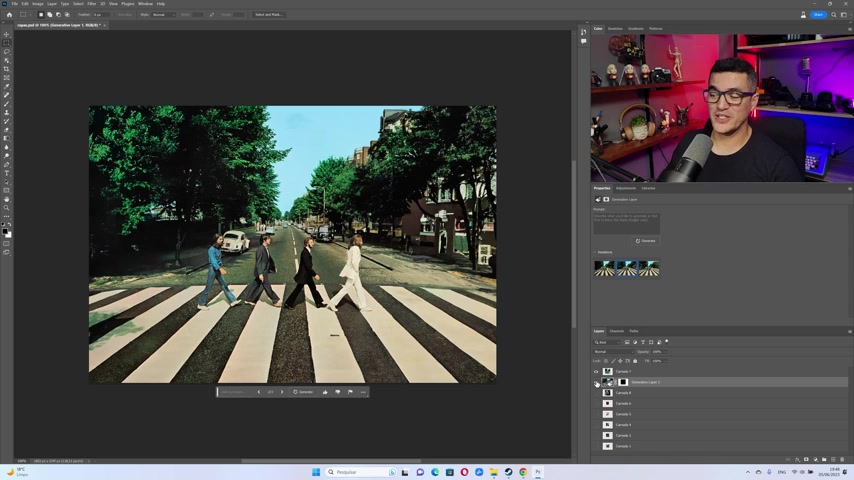854x480 pixels.
Task: Select the Path Selection tool
Action: pyautogui.click(x=7, y=182)
